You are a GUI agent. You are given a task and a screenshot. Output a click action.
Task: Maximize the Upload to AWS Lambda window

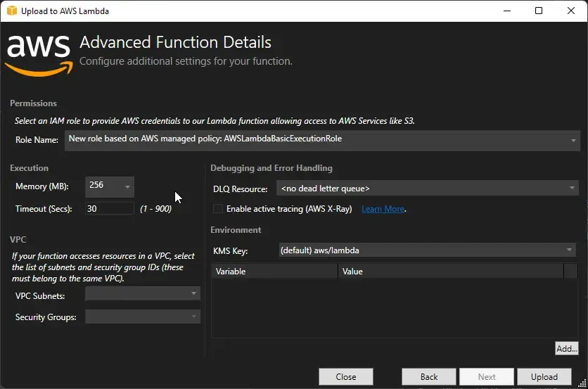[x=539, y=11]
